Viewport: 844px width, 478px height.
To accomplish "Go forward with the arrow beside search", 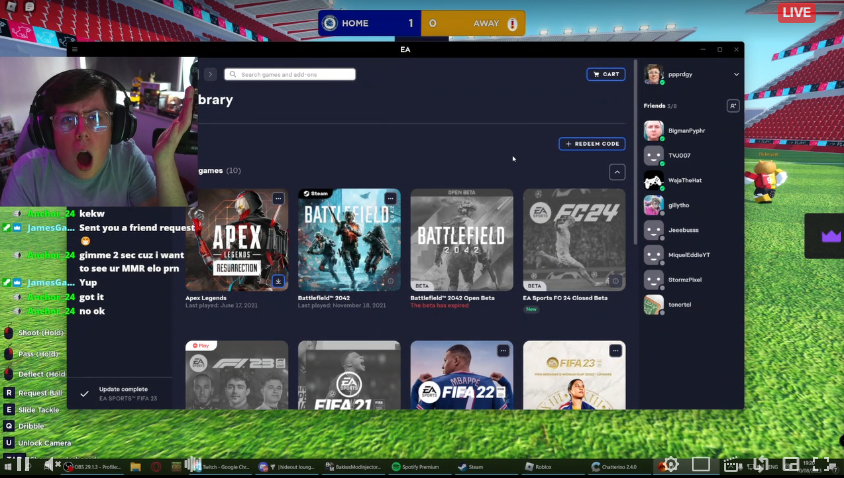I will [x=210, y=74].
